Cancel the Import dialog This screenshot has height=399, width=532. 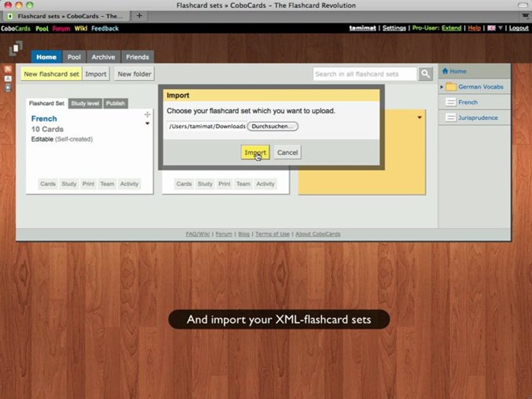coord(288,152)
